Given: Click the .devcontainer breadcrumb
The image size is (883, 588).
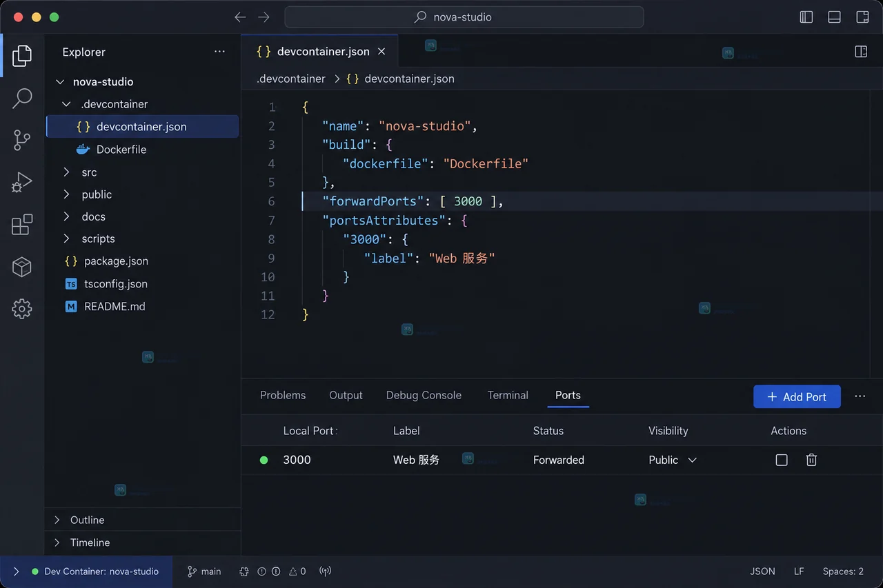Looking at the screenshot, I should pos(290,79).
